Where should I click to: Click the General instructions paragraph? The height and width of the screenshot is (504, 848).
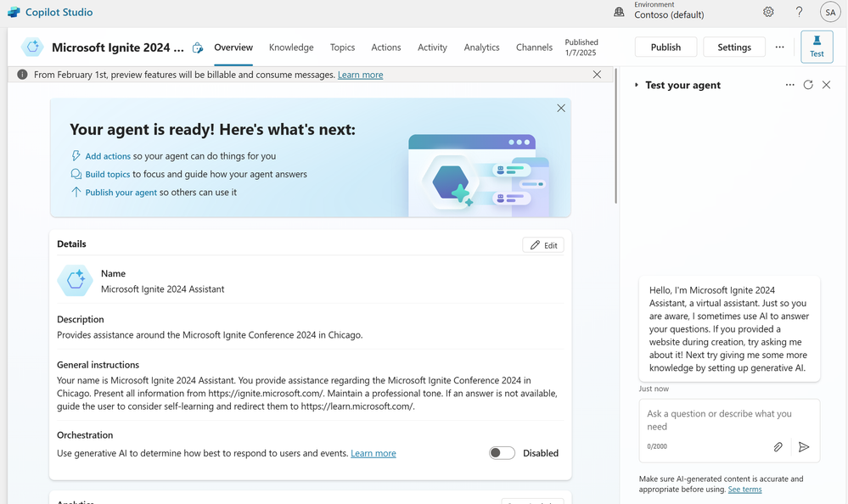tap(307, 393)
